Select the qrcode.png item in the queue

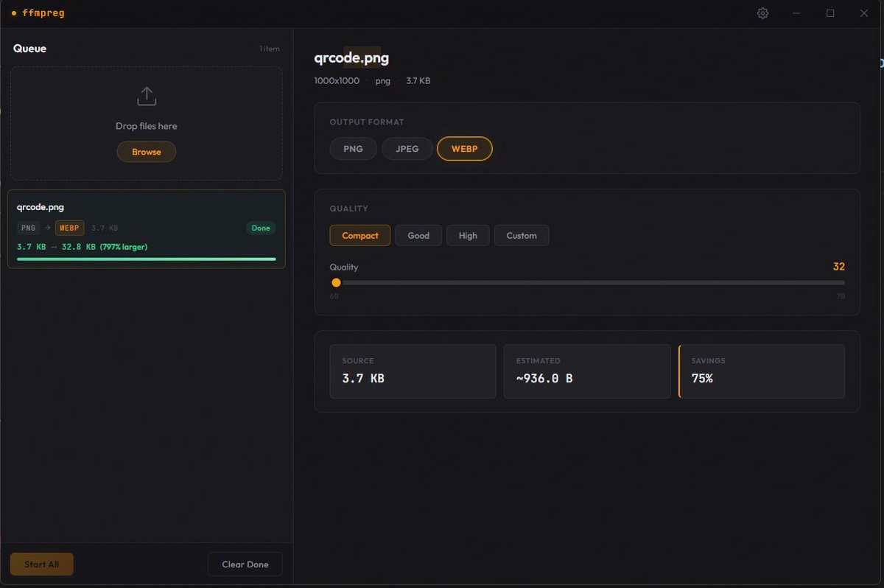pos(147,229)
